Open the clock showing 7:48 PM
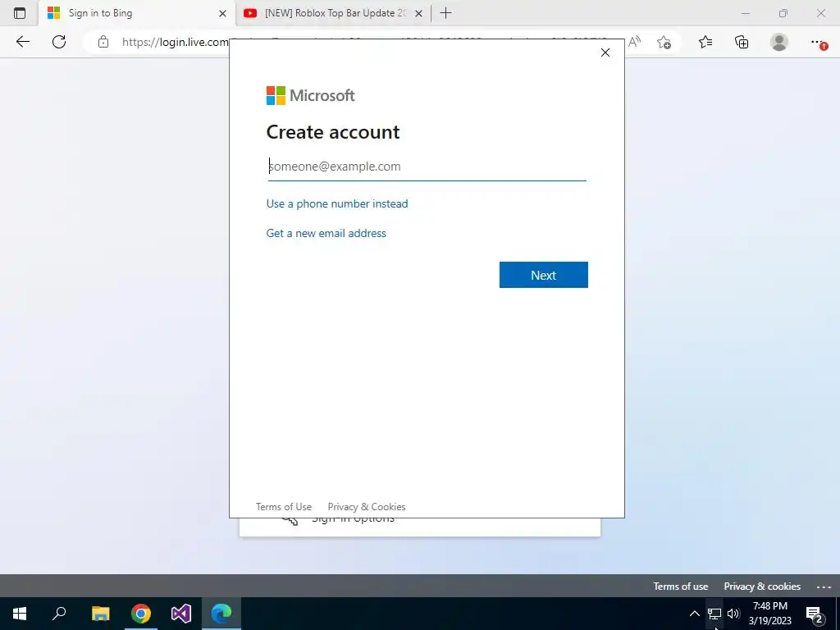 click(x=769, y=614)
